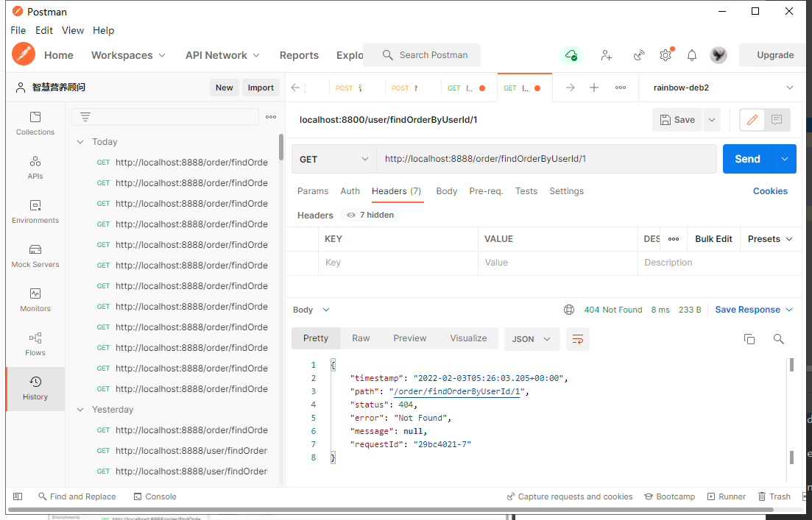Toggle word wrap in the response viewer
Screen dimensions: 812x520
(578, 339)
